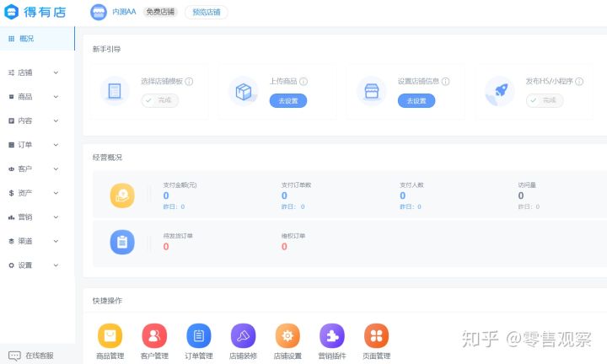Open 营销插件 quick action icon

[332, 335]
